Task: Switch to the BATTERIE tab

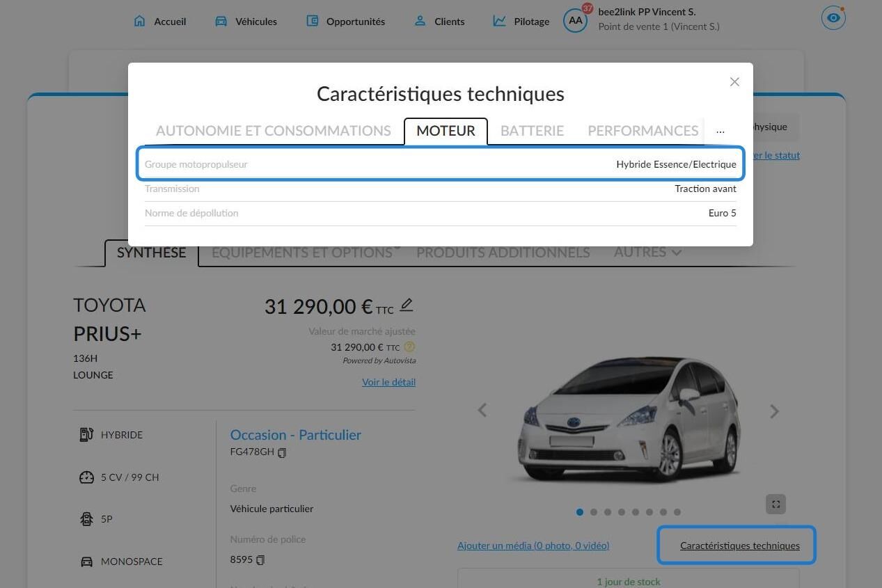Action: click(x=532, y=131)
